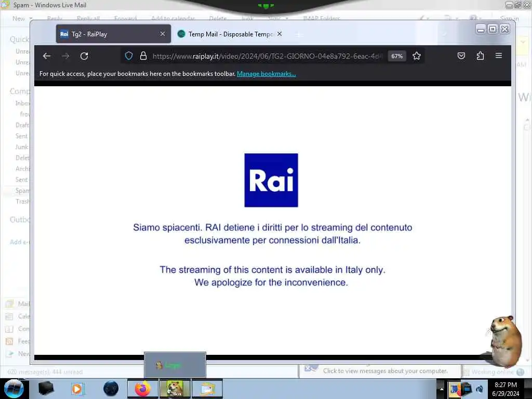
Task: Click Add e-mail account link in Live Mail
Action: click(x=20, y=242)
